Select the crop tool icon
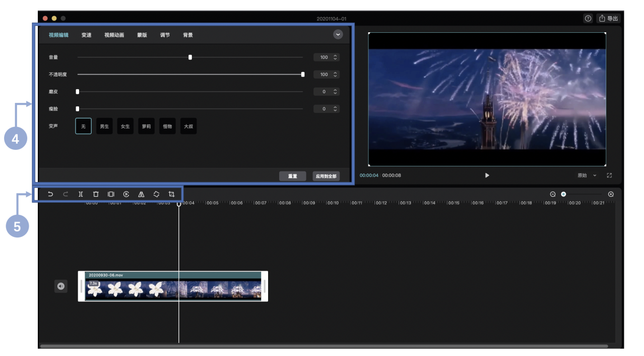This screenshot has width=644, height=356. point(171,194)
